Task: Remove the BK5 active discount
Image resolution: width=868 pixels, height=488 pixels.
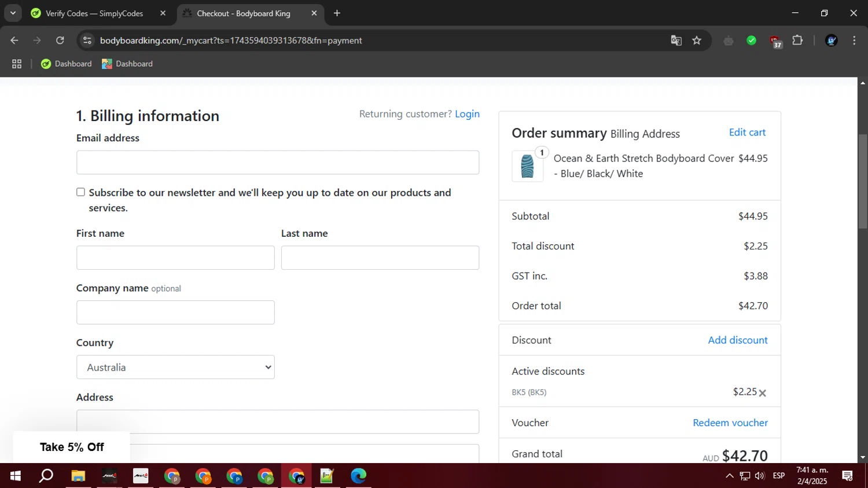Action: pyautogui.click(x=763, y=393)
